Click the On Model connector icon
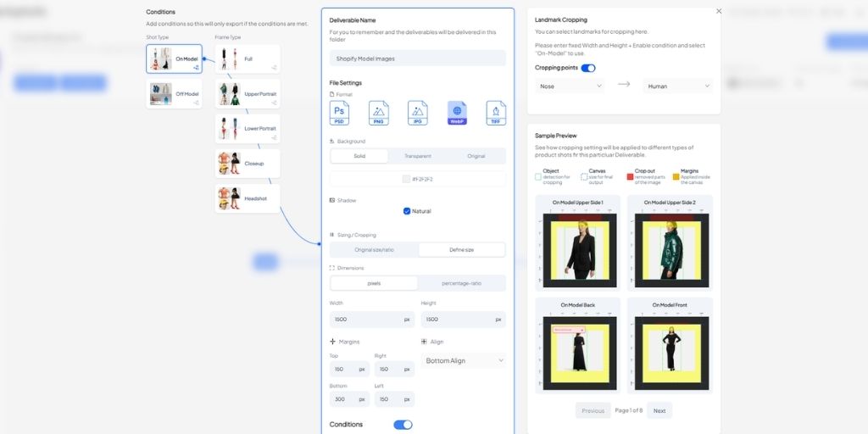 tap(196, 68)
